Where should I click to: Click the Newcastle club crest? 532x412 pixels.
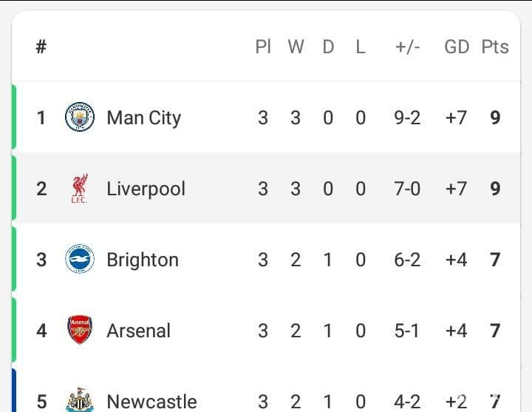[80, 399]
